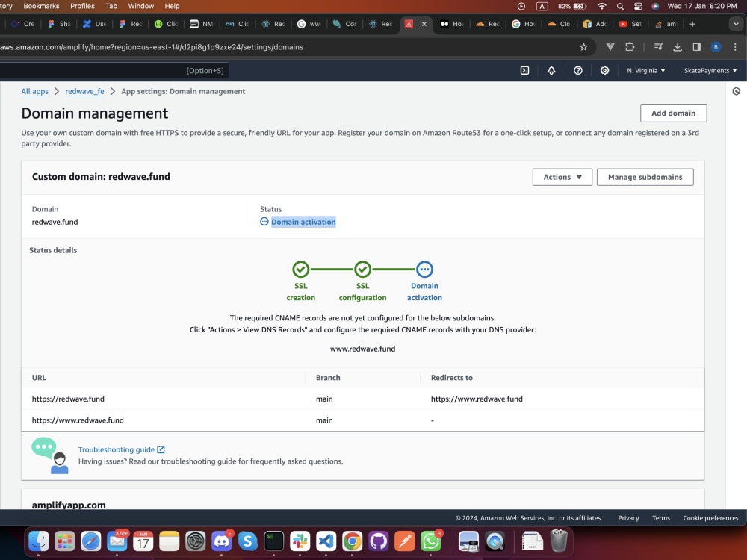Open Chrome downloads icon
Image resolution: width=747 pixels, height=560 pixels.
pos(678,46)
